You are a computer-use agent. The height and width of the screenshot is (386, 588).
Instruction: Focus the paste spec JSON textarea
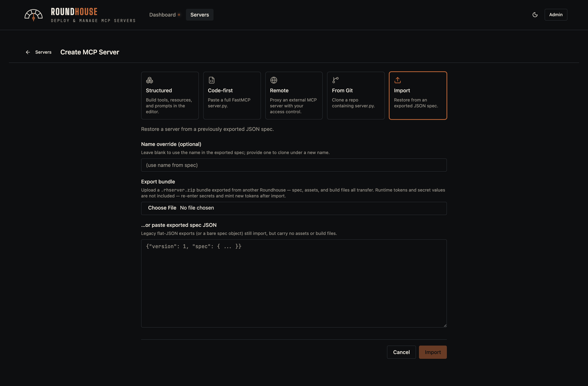coord(294,283)
